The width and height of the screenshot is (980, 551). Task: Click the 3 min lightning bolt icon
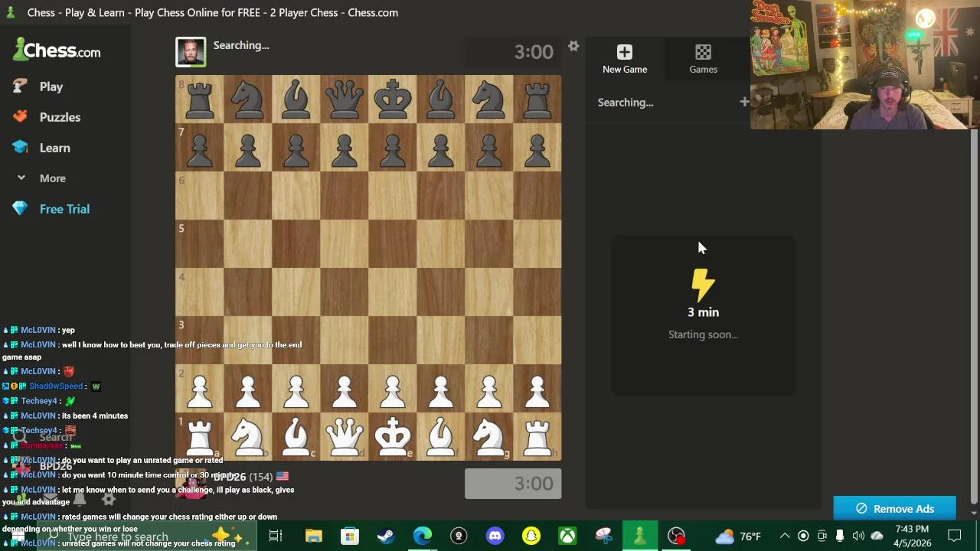click(x=703, y=284)
